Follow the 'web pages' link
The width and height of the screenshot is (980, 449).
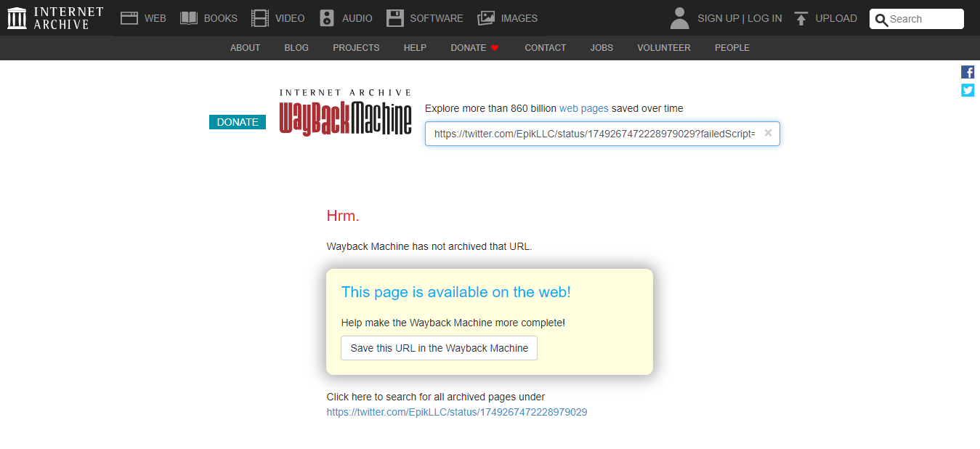(x=583, y=108)
